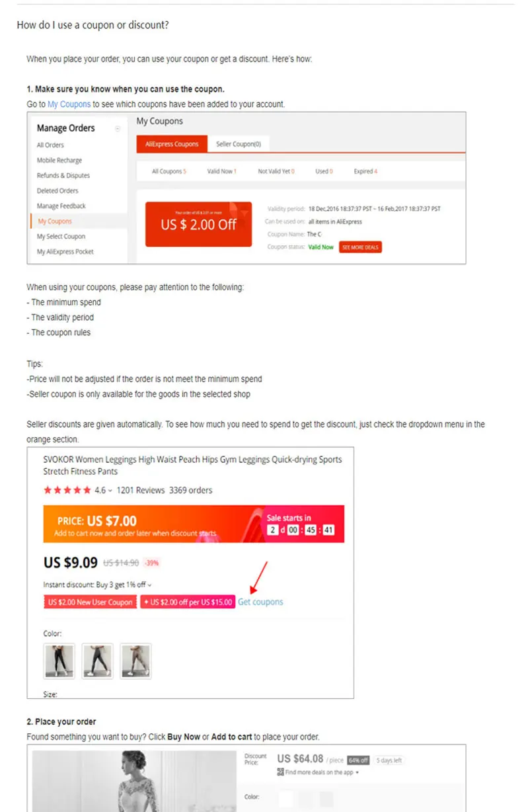Viewport: 522px width, 812px height.
Task: Choose the first leggings color thumbnail
Action: tap(59, 661)
